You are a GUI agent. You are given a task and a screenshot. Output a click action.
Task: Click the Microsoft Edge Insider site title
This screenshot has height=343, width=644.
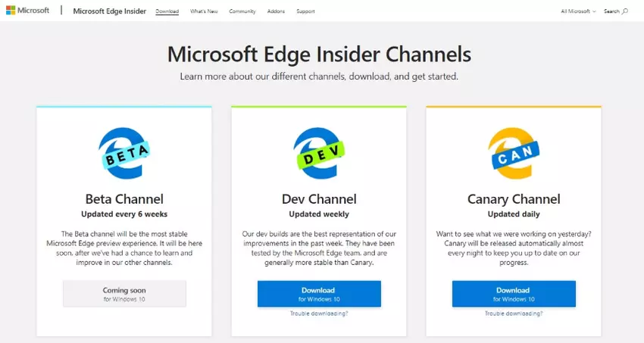coord(111,11)
